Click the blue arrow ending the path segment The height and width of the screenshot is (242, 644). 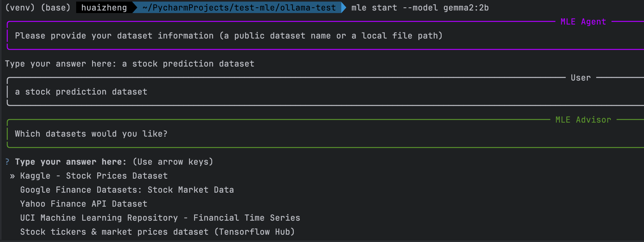(344, 8)
